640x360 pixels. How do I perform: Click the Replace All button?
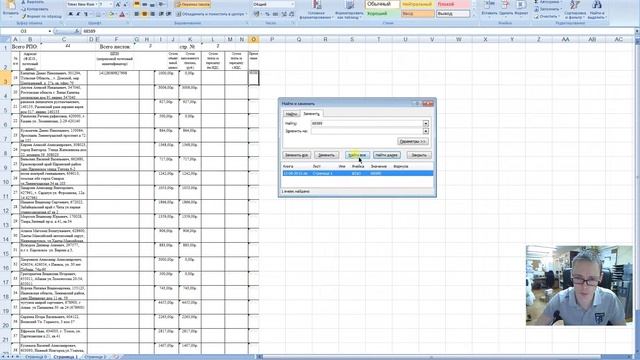(297, 155)
